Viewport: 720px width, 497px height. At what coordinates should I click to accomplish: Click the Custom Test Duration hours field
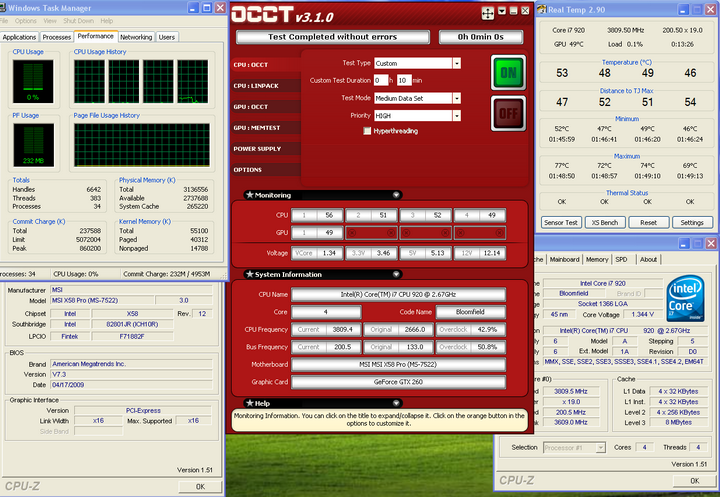pyautogui.click(x=381, y=80)
